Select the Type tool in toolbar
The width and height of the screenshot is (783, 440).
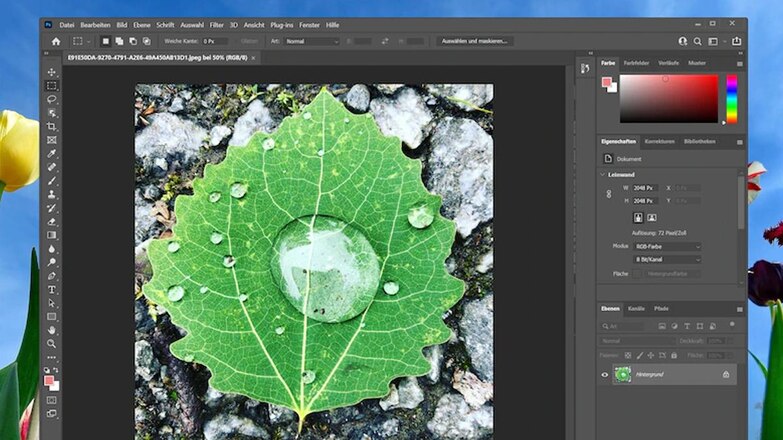52,289
